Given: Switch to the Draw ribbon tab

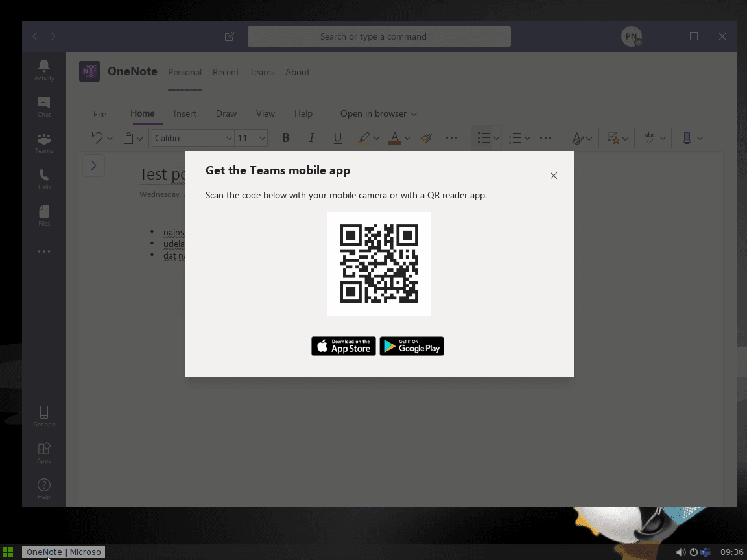Looking at the screenshot, I should pos(226,113).
